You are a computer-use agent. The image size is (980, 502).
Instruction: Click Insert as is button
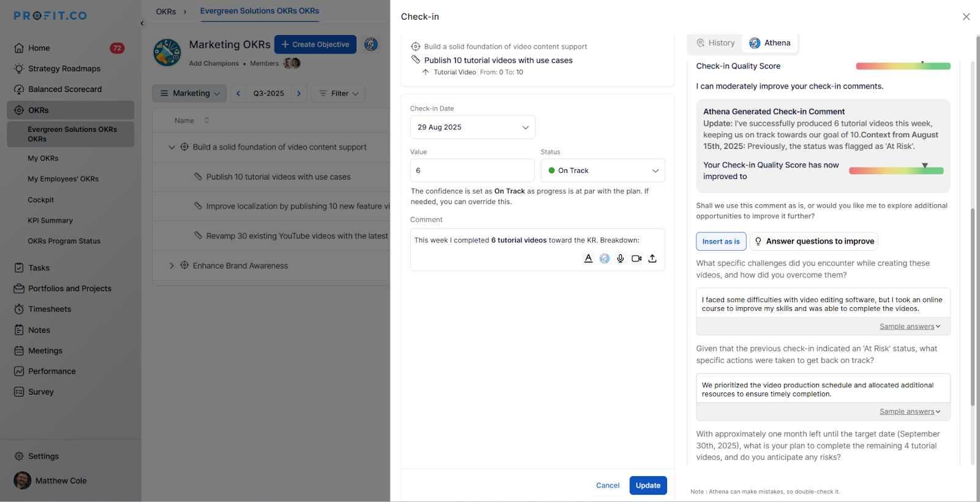pos(721,241)
